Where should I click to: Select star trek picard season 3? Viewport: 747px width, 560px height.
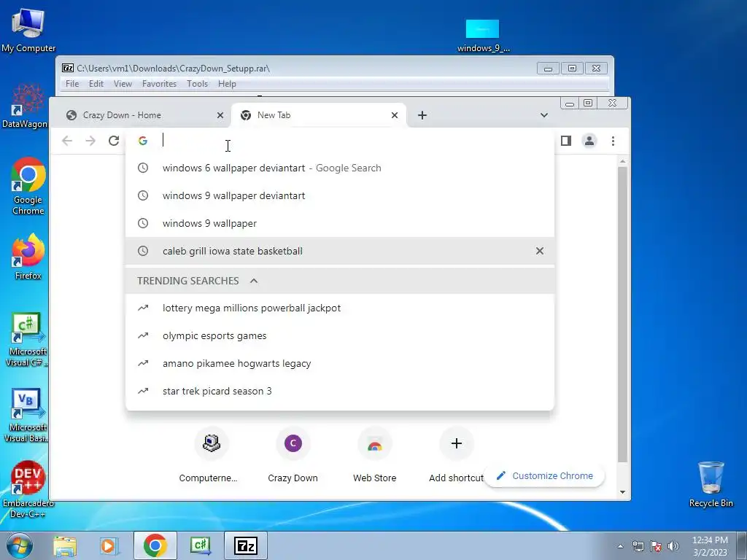tap(340, 391)
